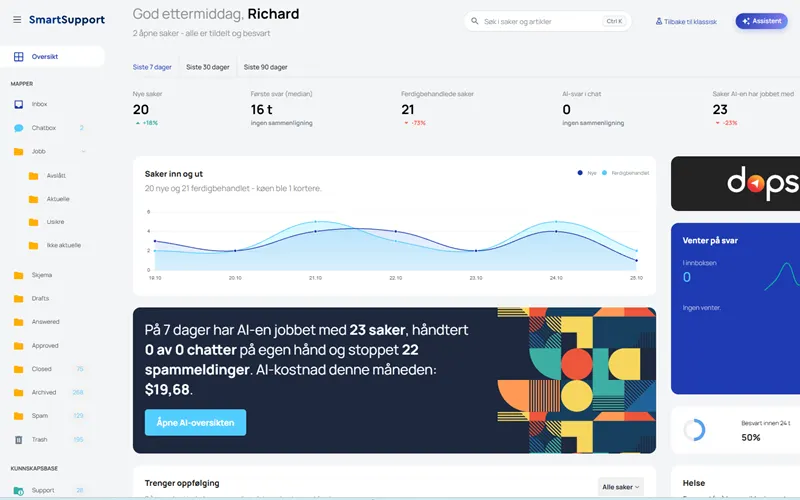Click the AI-svar i chat value 0

click(566, 110)
